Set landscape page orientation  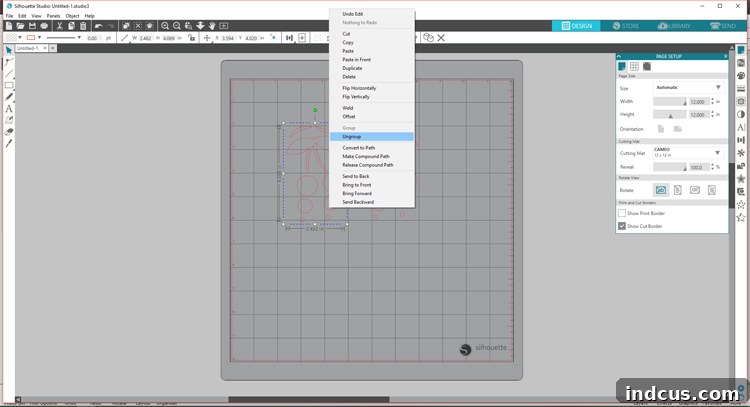tap(677, 129)
